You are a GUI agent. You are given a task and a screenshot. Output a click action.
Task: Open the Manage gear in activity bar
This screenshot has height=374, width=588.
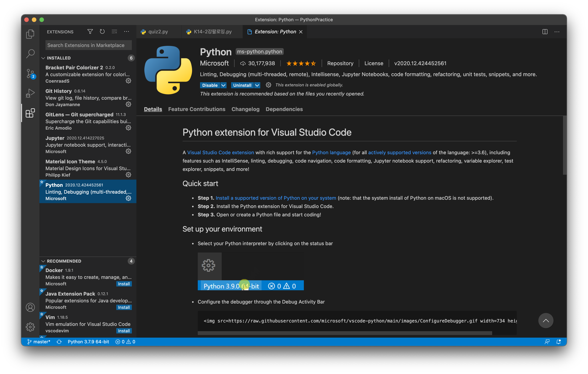pos(30,327)
